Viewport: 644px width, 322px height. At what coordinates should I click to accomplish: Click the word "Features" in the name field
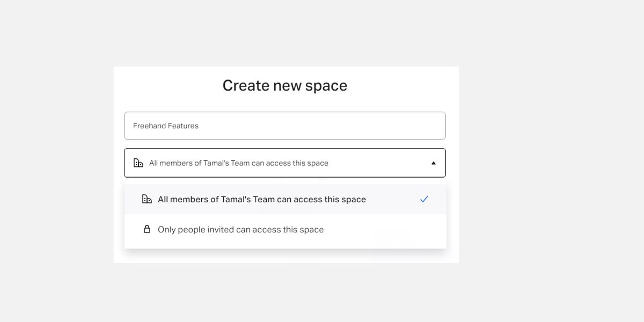tap(183, 126)
